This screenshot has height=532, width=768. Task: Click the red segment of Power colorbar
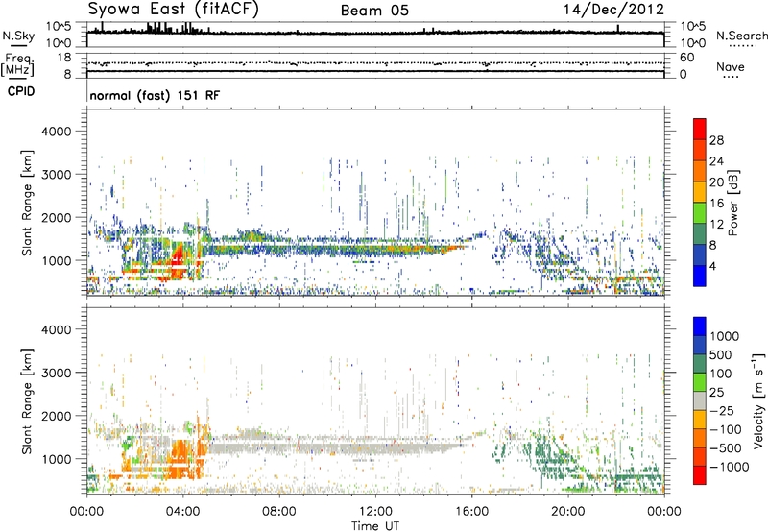click(700, 130)
